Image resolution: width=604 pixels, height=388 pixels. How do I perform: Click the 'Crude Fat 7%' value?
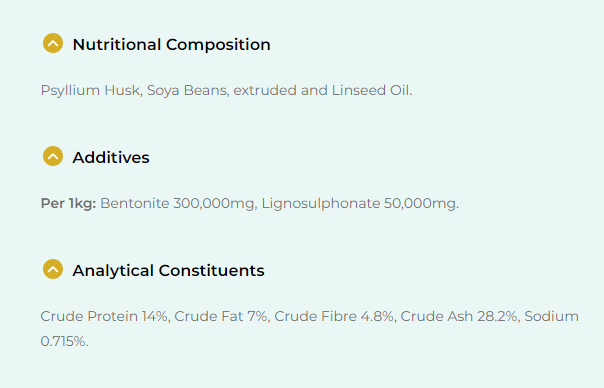click(x=221, y=316)
